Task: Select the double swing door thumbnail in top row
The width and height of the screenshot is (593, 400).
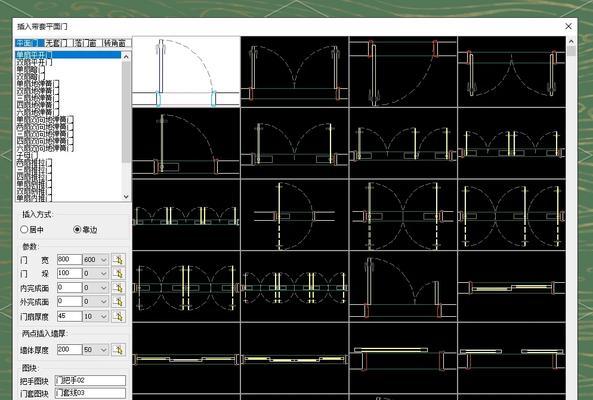Action: pyautogui.click(x=294, y=72)
